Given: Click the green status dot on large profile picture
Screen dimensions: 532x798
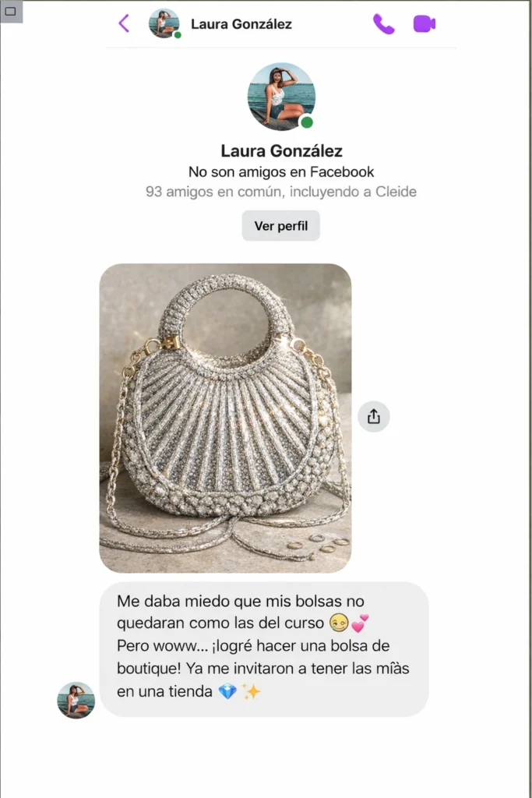Looking at the screenshot, I should click(307, 122).
